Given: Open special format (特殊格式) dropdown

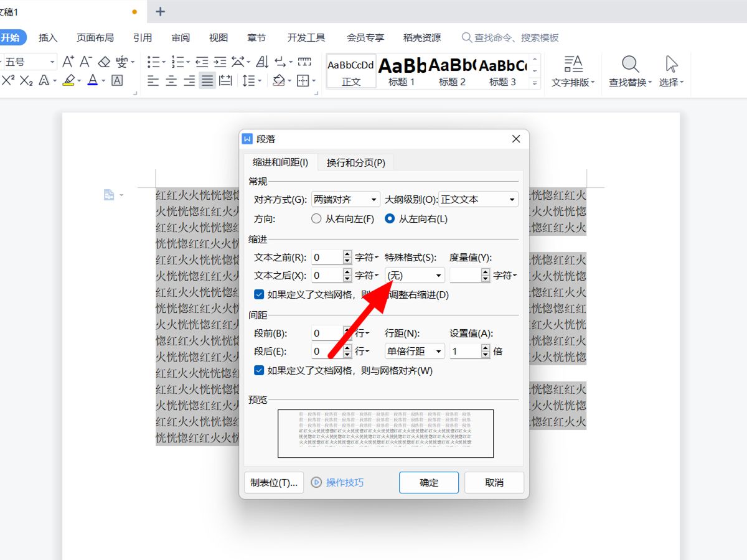Looking at the screenshot, I should point(415,275).
